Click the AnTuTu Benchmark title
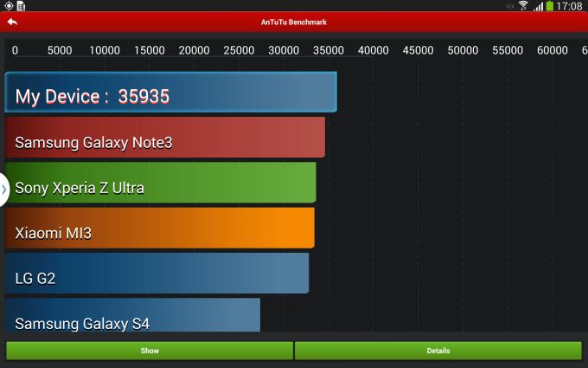The image size is (588, 368). (x=294, y=23)
